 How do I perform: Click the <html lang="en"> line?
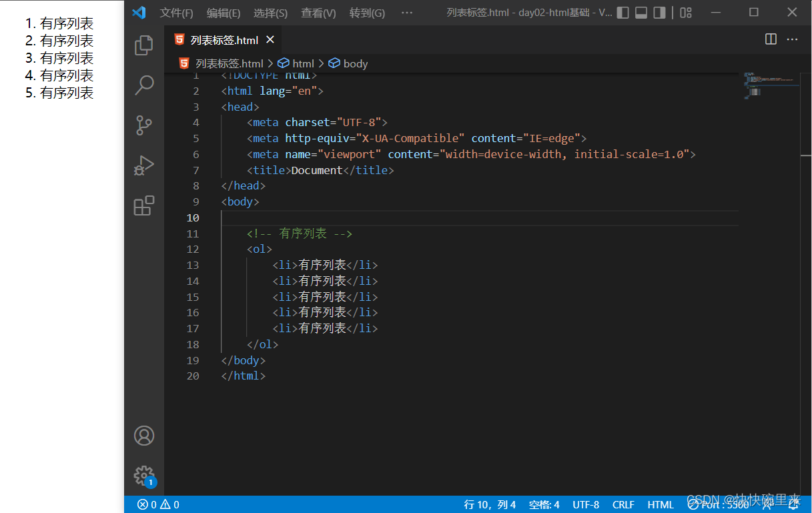tap(272, 91)
